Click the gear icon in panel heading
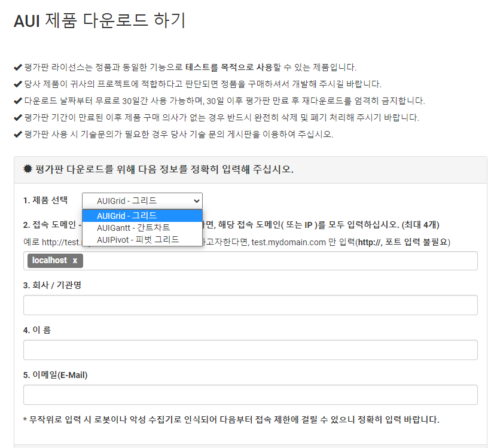Viewport: 494px width, 448px height. click(28, 169)
